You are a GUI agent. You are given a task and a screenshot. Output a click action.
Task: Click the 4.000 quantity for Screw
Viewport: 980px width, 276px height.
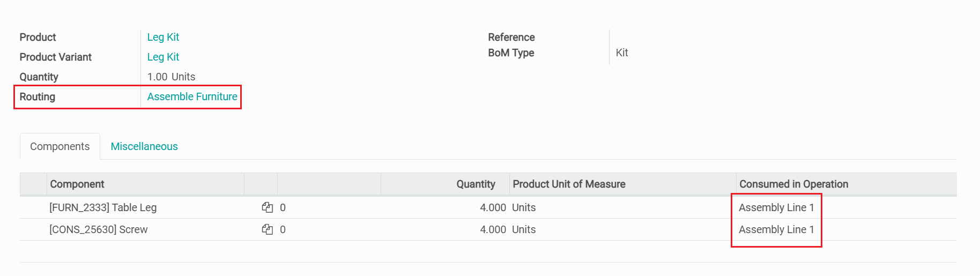[x=493, y=229]
